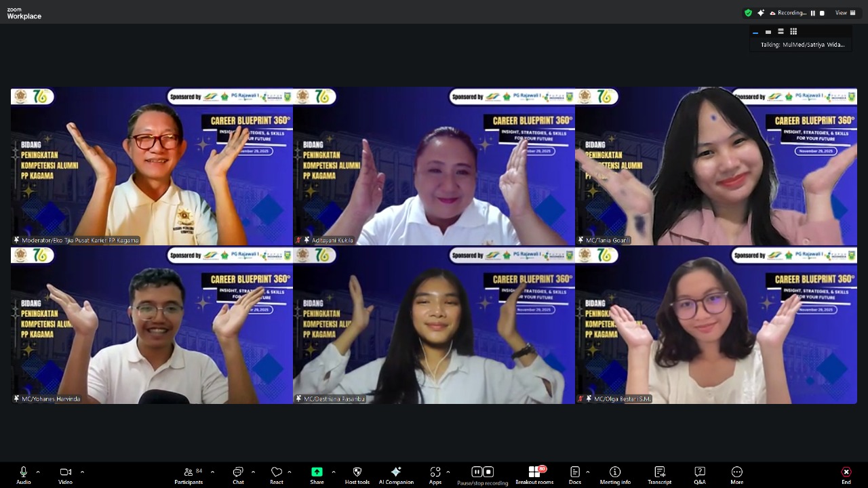Expand the audio options chevron
The width and height of the screenshot is (868, 488).
pyautogui.click(x=38, y=472)
